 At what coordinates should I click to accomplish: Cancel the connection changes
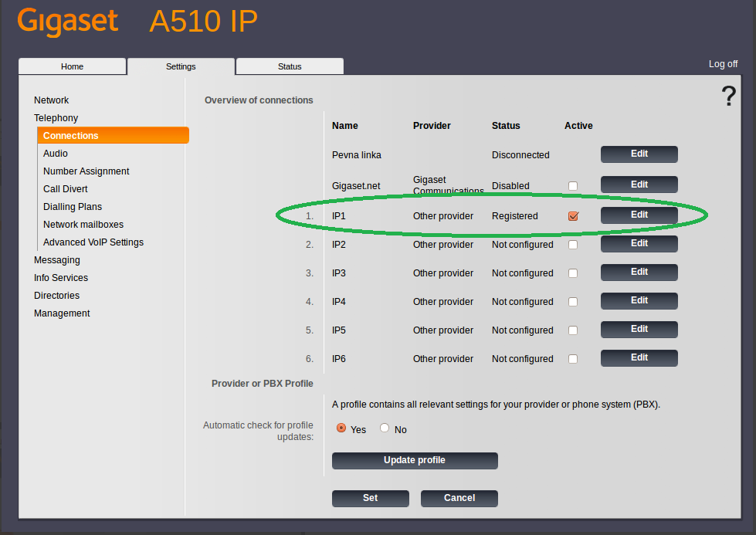[x=459, y=498]
